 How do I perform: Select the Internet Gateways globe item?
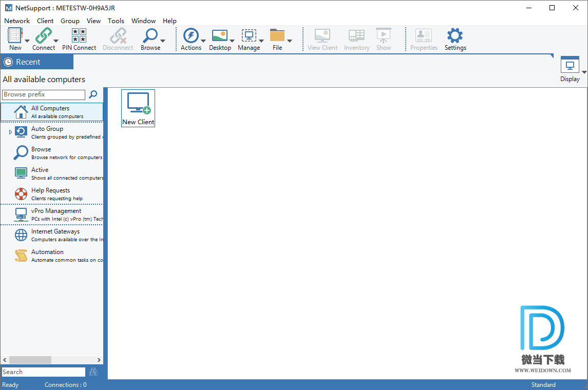pos(52,235)
